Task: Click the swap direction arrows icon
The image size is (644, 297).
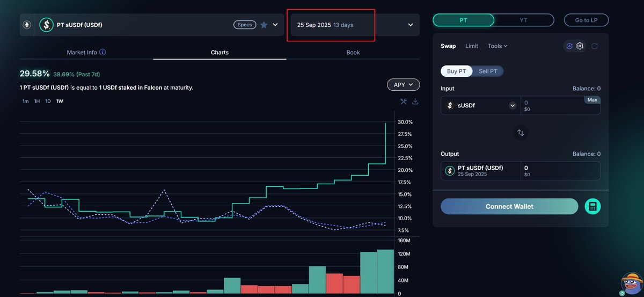Action: pyautogui.click(x=520, y=133)
